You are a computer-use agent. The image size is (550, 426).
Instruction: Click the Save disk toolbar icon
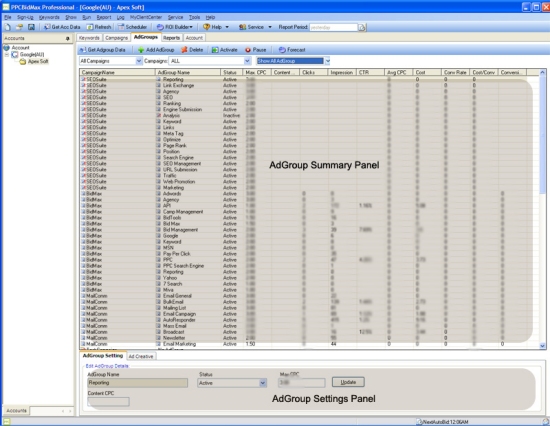pos(31,27)
